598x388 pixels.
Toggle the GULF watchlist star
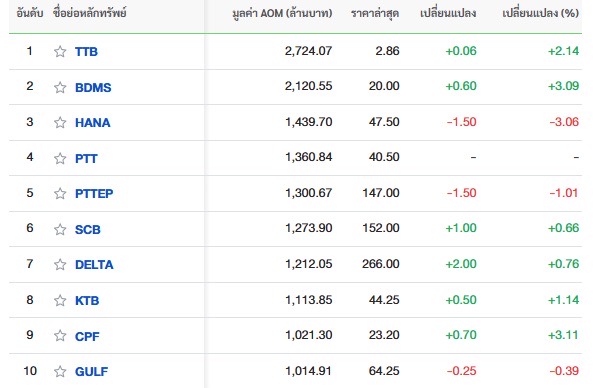(x=60, y=371)
